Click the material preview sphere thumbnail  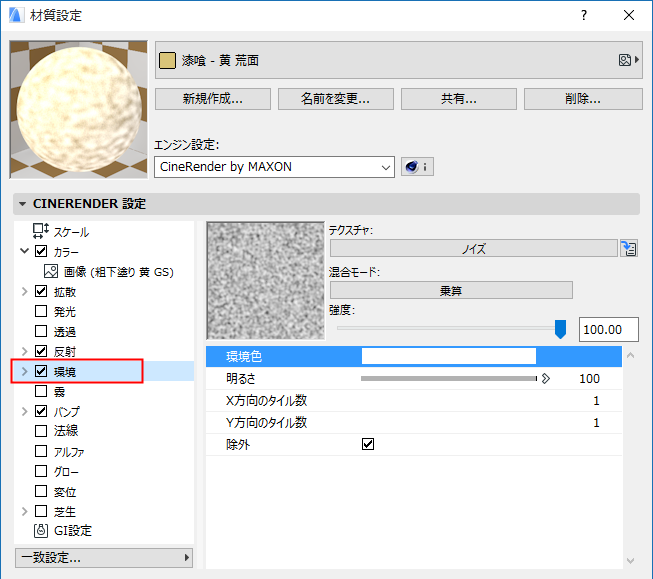(x=79, y=110)
